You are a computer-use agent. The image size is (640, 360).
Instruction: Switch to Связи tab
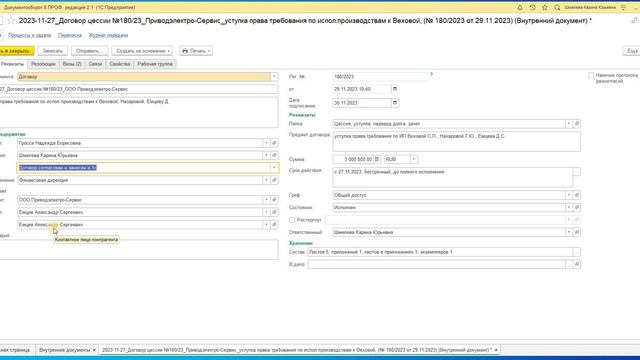pos(95,64)
